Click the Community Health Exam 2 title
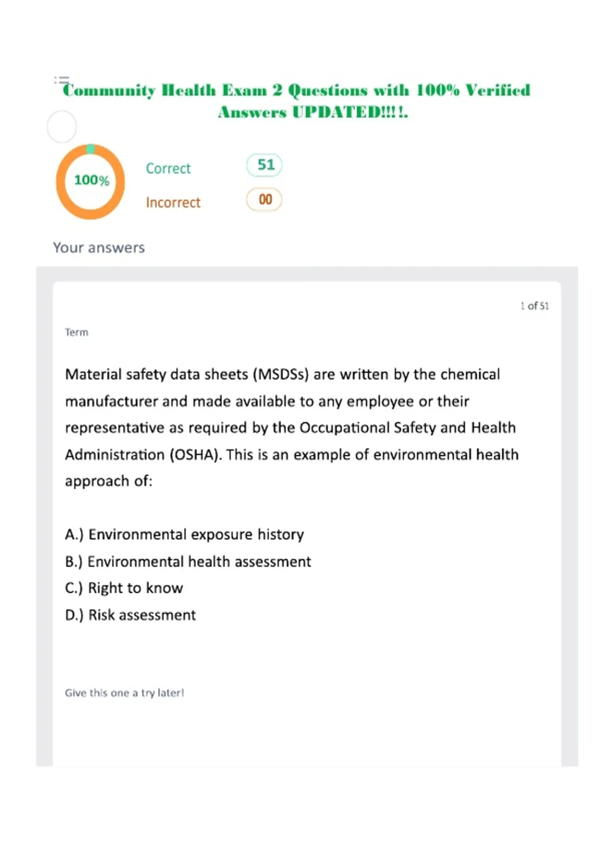The width and height of the screenshot is (613, 868). [296, 90]
